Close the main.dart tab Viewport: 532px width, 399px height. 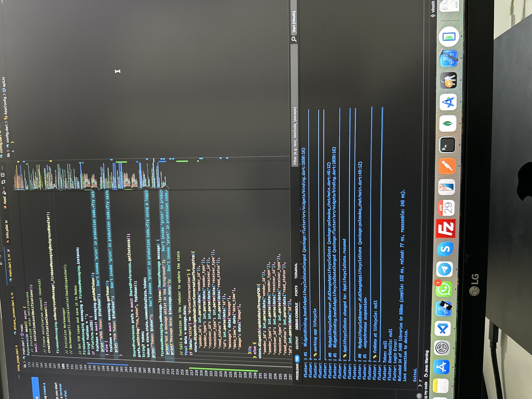click(9, 250)
